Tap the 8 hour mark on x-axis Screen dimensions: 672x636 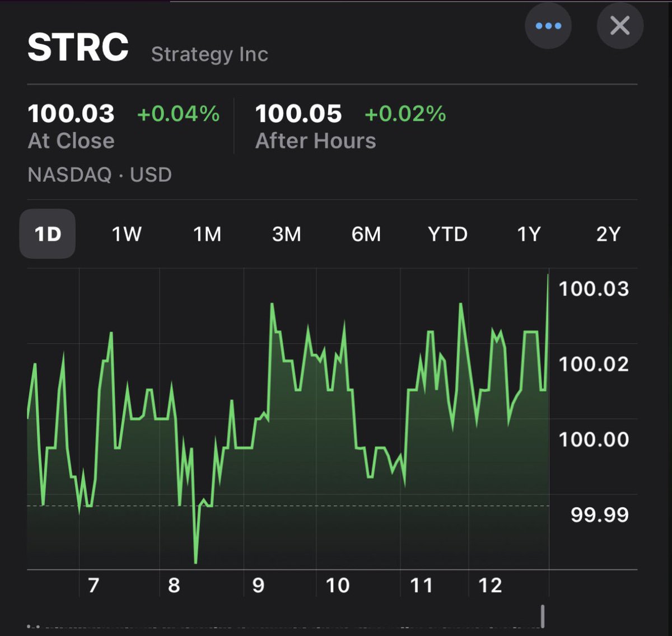point(174,585)
